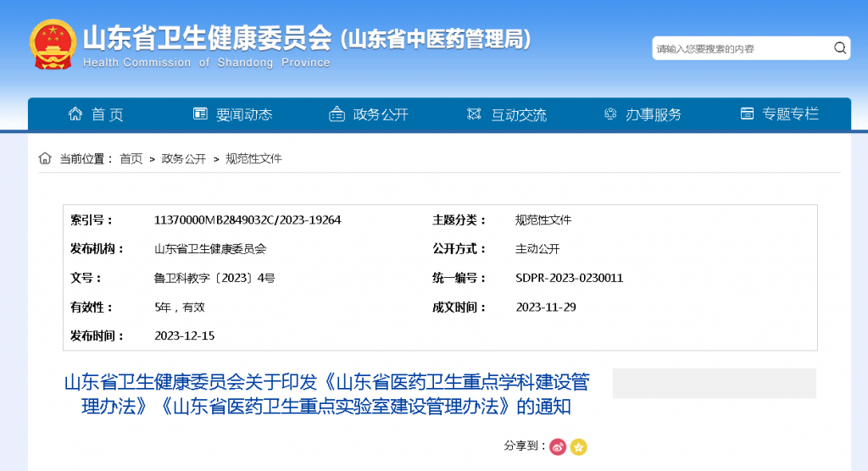Click the English subtitle Health Commission of Shandong Province
Viewport: 868px width, 471px height.
click(x=207, y=63)
